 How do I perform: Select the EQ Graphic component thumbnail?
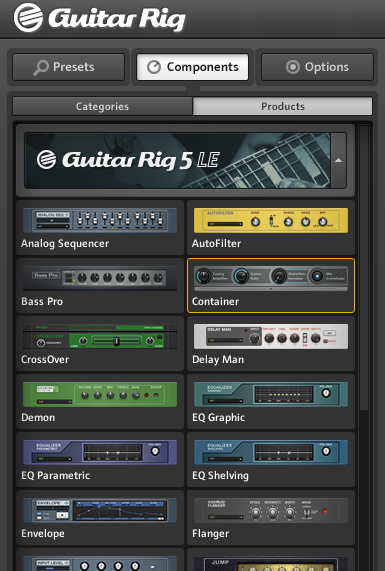271,394
